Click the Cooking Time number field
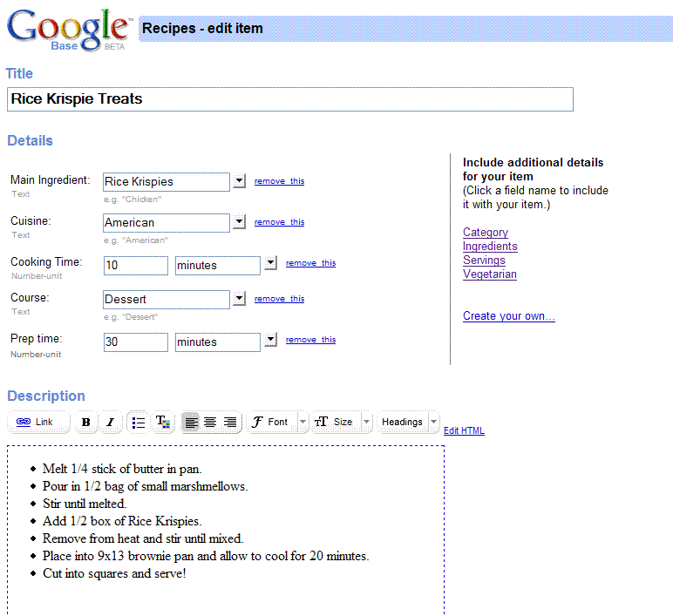This screenshot has height=616, width=673. coord(136,266)
